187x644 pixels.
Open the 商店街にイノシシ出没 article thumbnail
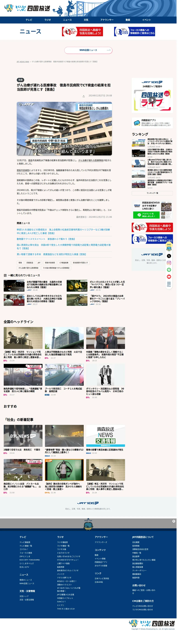pos(23,470)
